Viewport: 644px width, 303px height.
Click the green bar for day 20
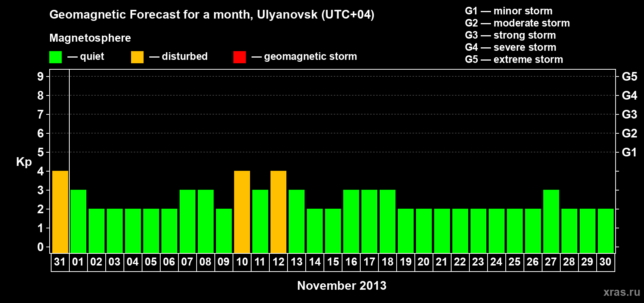[424, 231]
